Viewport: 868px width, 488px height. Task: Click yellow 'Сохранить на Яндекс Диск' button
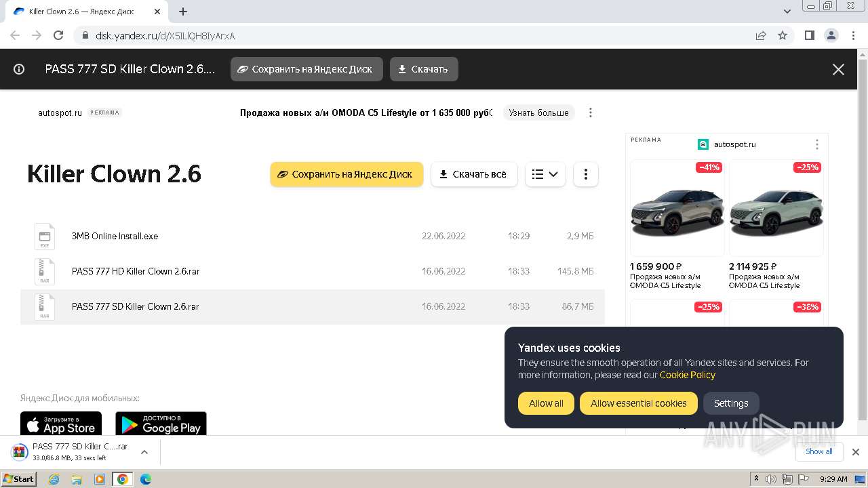(347, 174)
